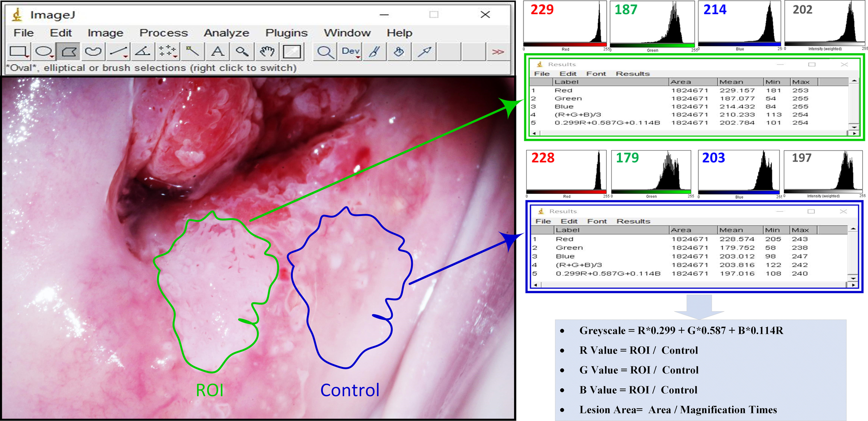Open the ImageJ File menu
Screen dimensions: 868x421
pos(23,33)
